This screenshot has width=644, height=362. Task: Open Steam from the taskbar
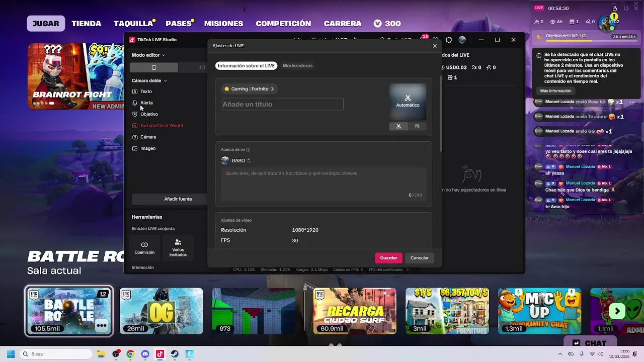175,354
